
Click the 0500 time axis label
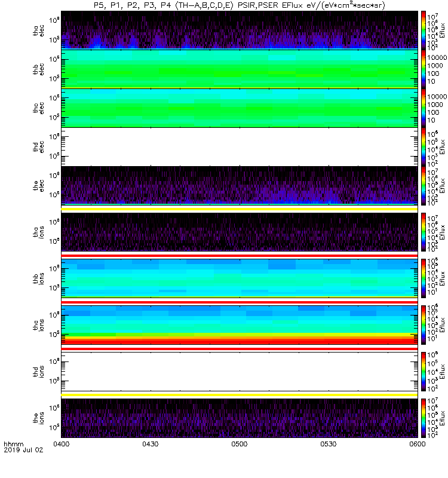(240, 444)
